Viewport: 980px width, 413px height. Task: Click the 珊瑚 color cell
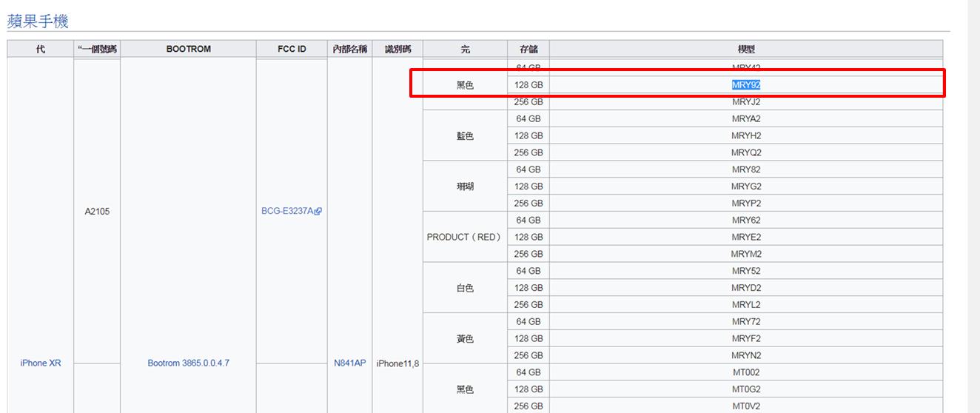[x=465, y=187]
